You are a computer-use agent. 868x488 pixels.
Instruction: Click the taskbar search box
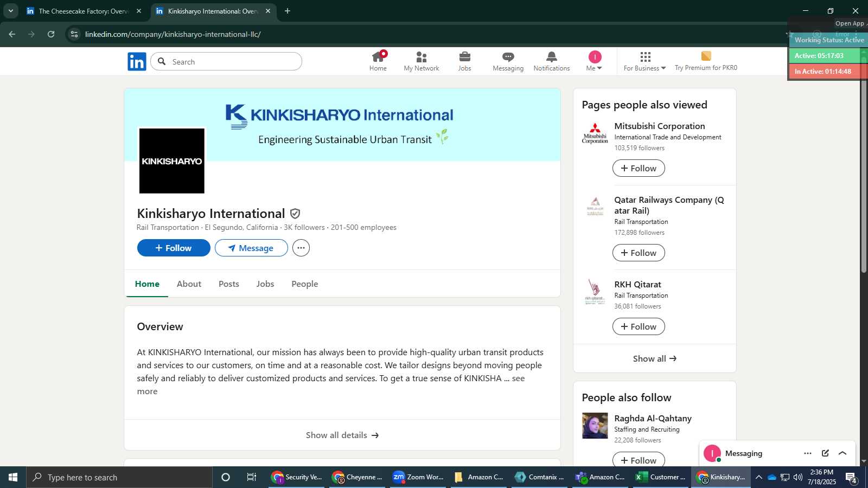119,477
